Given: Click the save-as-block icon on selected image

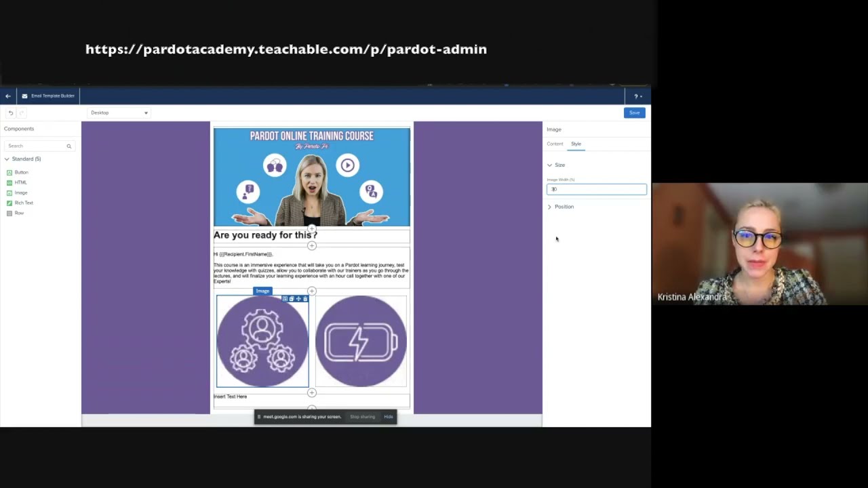Looking at the screenshot, I should pyautogui.click(x=285, y=299).
